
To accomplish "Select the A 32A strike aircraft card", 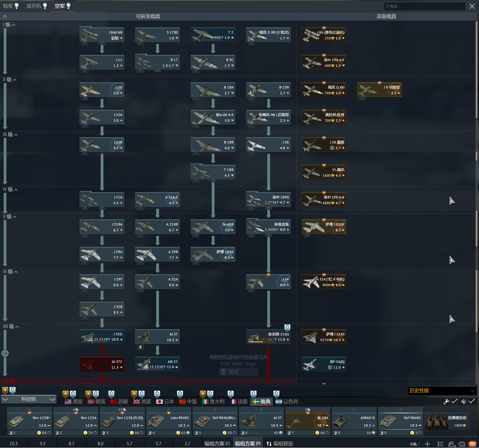I will click(157, 282).
